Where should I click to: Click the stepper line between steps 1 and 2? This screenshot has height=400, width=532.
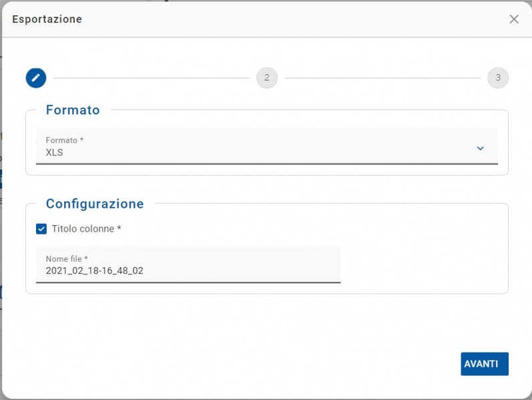[151, 78]
